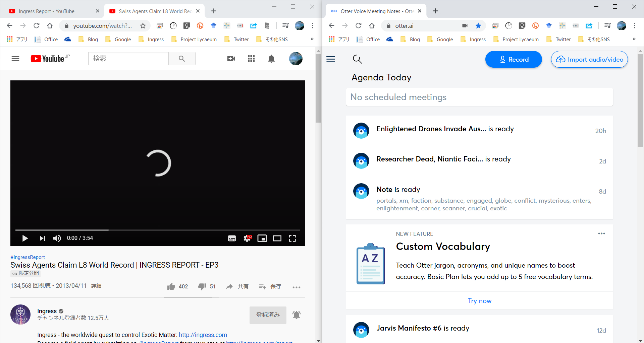This screenshot has width=644, height=343.
Task: Open Otter sidebar hamburger menu
Action: coord(331,59)
